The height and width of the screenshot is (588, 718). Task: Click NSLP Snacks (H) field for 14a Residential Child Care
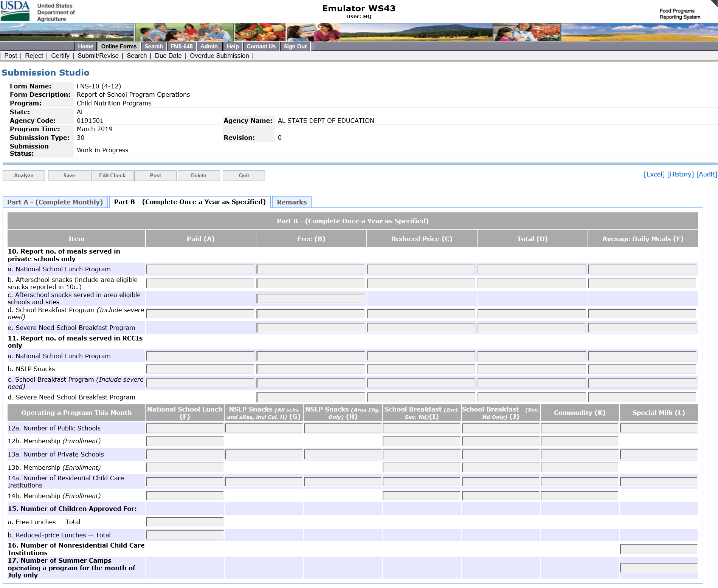click(x=343, y=482)
